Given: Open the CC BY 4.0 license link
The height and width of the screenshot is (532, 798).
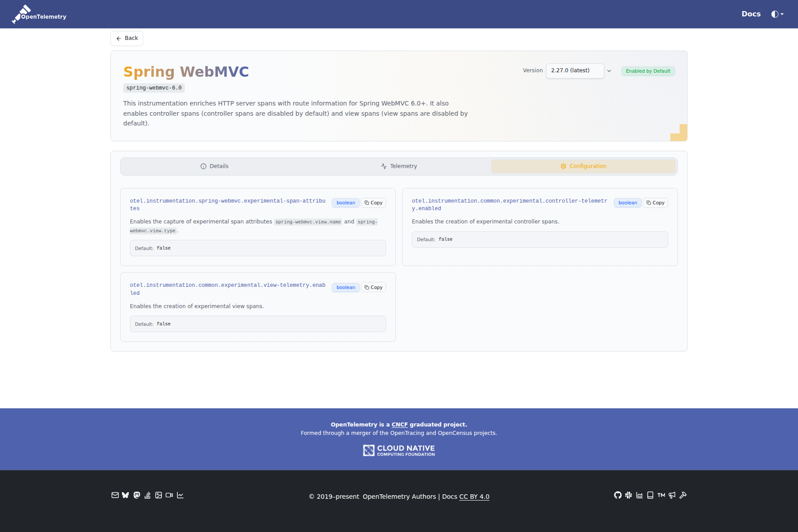Looking at the screenshot, I should coord(474,497).
